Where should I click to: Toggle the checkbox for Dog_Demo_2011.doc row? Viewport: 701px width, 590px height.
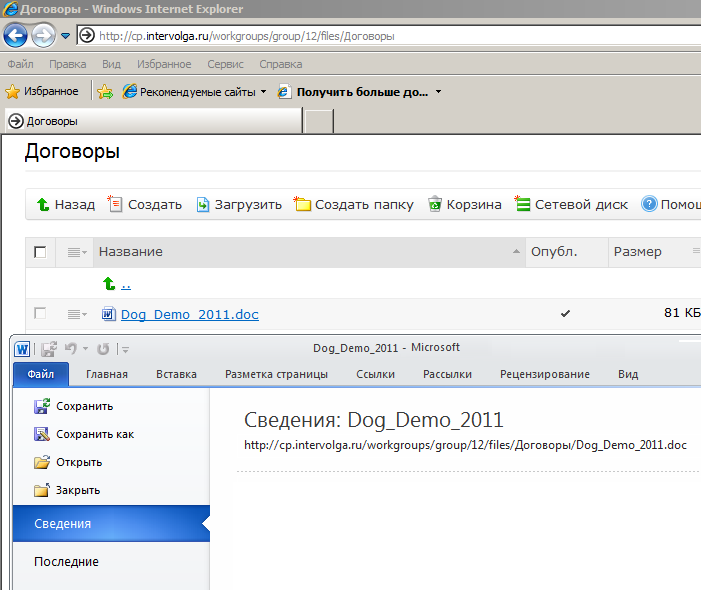pyautogui.click(x=40, y=313)
